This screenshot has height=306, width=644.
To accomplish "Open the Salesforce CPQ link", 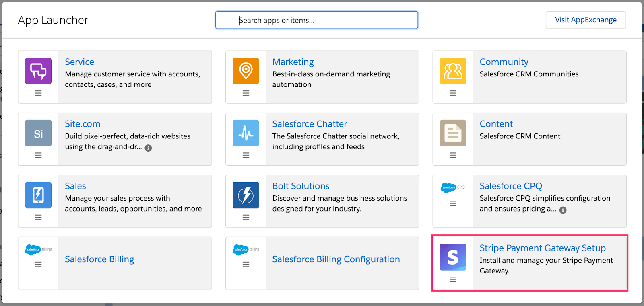I will 511,186.
